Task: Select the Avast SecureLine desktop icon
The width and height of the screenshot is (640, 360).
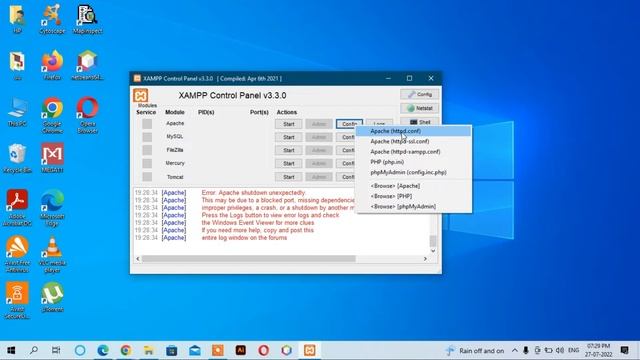Action: coord(17,300)
